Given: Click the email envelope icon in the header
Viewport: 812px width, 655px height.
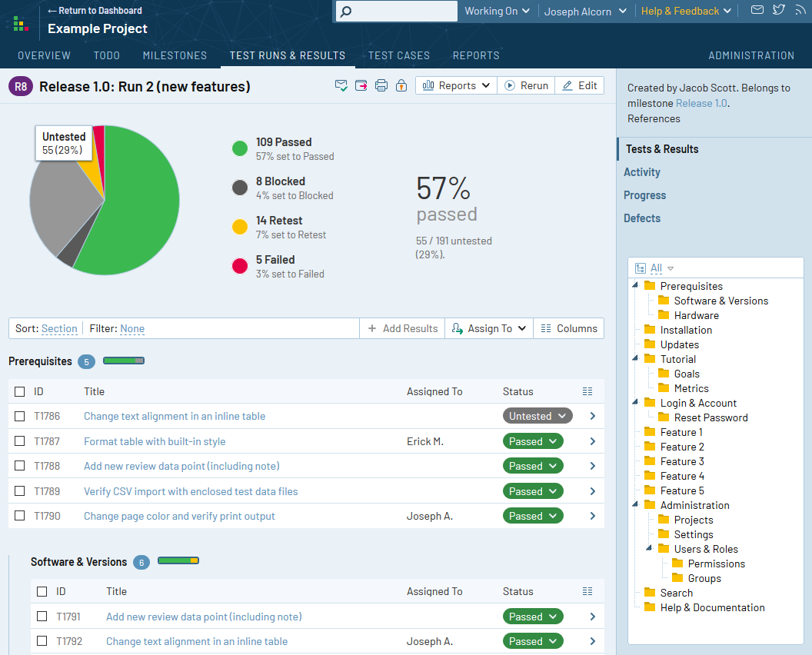Looking at the screenshot, I should [757, 10].
